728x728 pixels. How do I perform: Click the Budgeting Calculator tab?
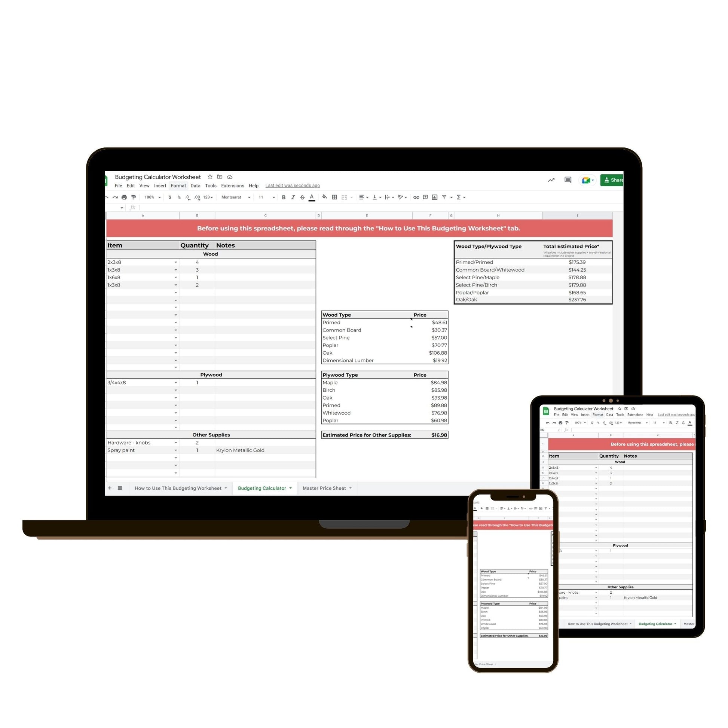coord(262,488)
